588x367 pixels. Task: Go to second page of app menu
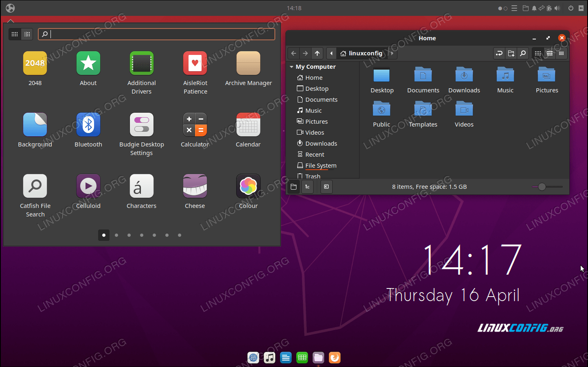116,235
